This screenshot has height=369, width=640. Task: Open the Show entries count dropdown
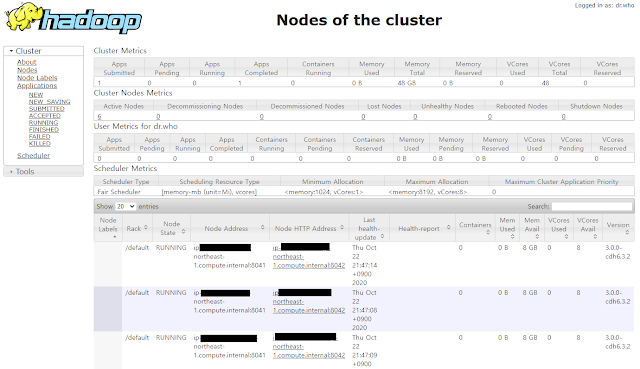pyautogui.click(x=125, y=207)
